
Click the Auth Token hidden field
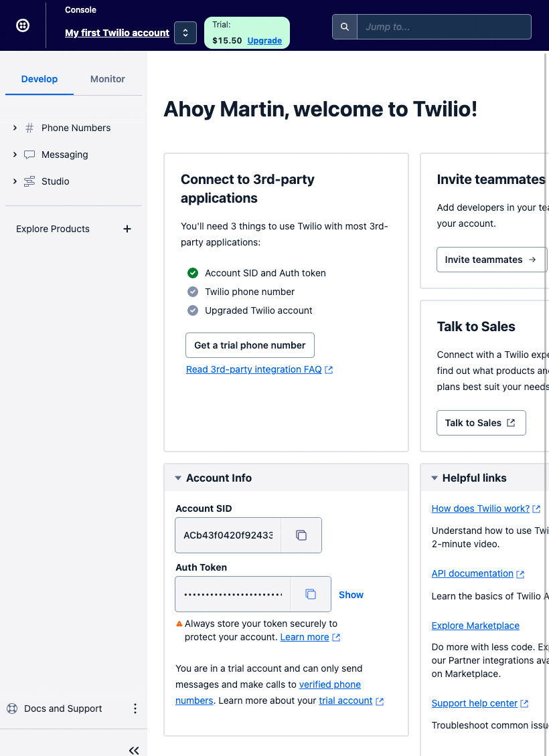coord(232,594)
